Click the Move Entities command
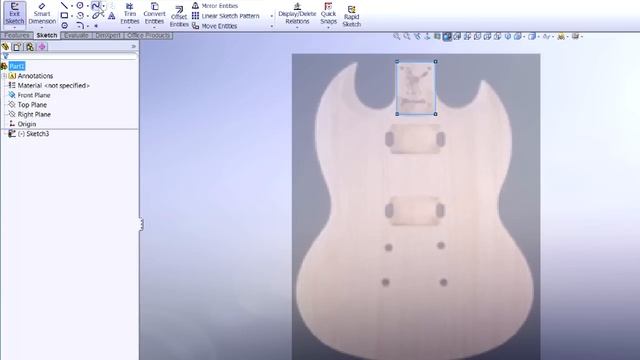Screen dimensions: 640x360 coord(215,26)
